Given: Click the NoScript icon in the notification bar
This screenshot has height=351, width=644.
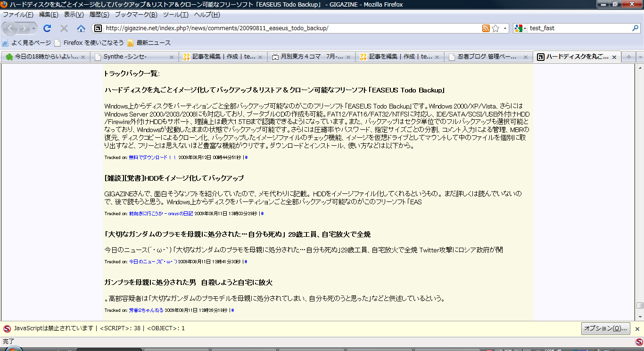Looking at the screenshot, I should 7,329.
